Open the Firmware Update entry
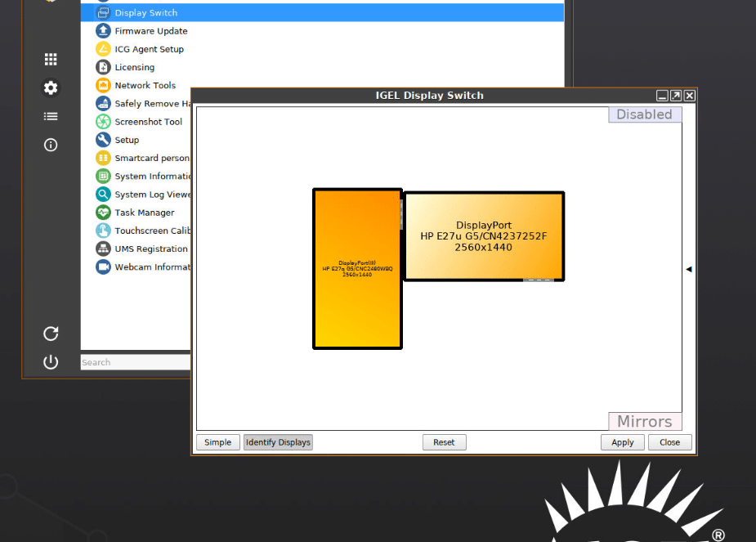The image size is (756, 542). (x=151, y=31)
